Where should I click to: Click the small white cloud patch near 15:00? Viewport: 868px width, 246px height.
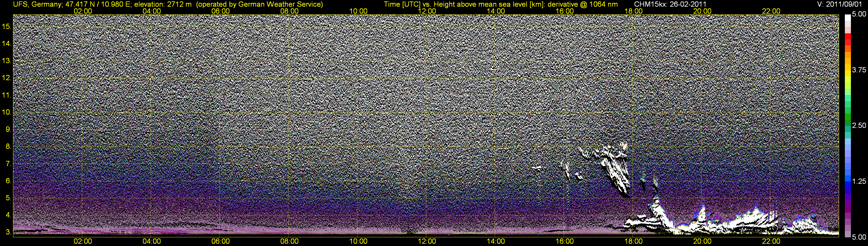pyautogui.click(x=537, y=168)
